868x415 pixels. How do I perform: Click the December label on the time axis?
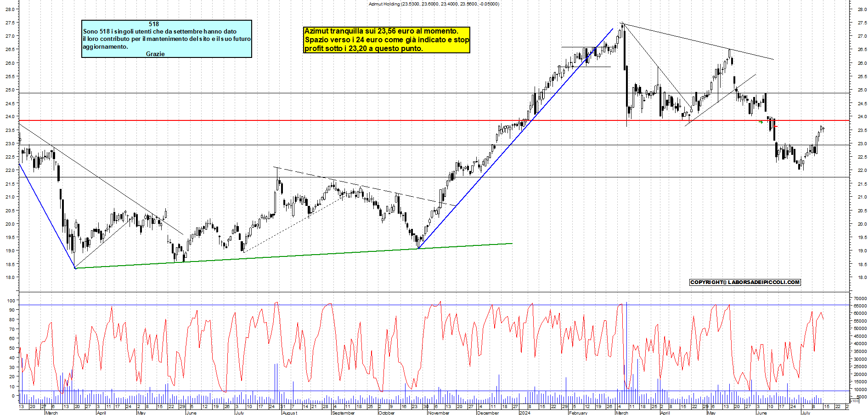coord(488,413)
